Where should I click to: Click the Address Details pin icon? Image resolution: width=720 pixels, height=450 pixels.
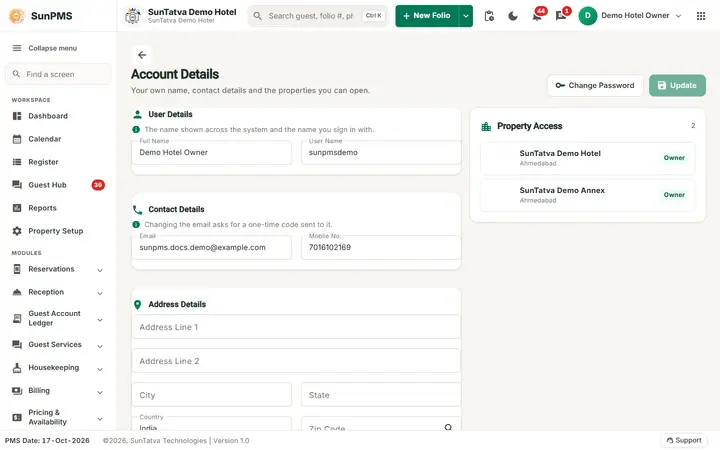pos(137,304)
